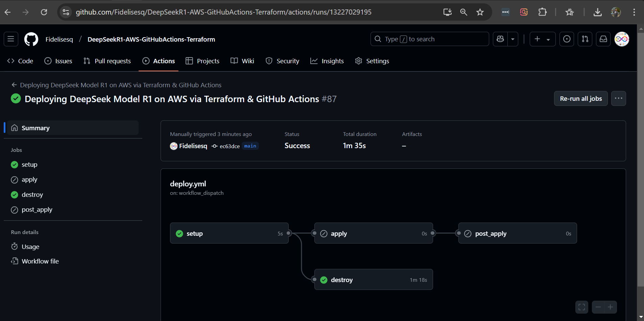This screenshot has height=321, width=644.
Task: Zoom out the workflow graph
Action: [x=598, y=307]
